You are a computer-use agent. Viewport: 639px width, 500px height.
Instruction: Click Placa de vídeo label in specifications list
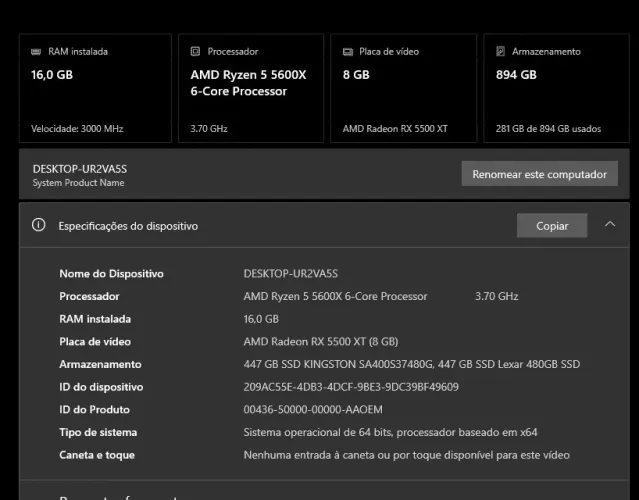point(95,341)
